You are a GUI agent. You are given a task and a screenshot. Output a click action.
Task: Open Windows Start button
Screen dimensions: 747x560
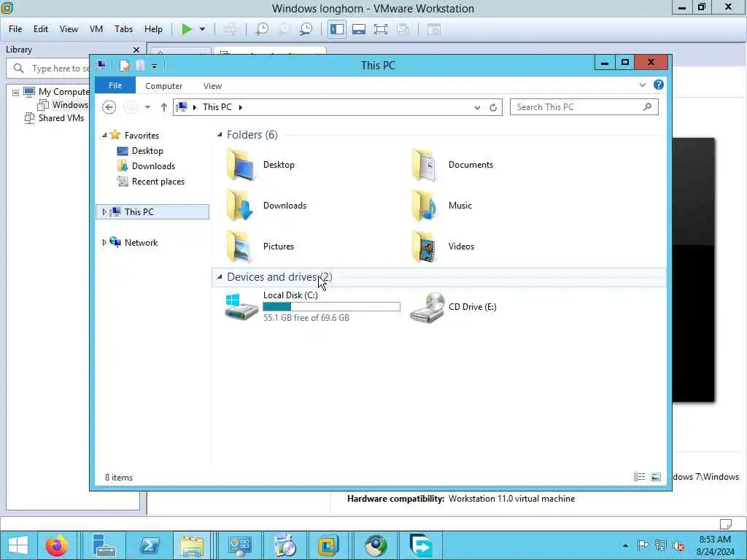coord(18,545)
